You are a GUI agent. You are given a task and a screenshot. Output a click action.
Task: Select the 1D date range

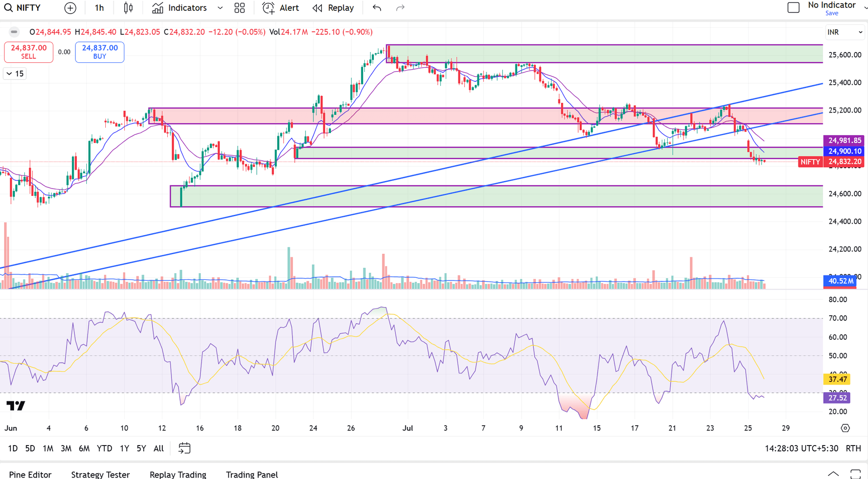coord(13,448)
